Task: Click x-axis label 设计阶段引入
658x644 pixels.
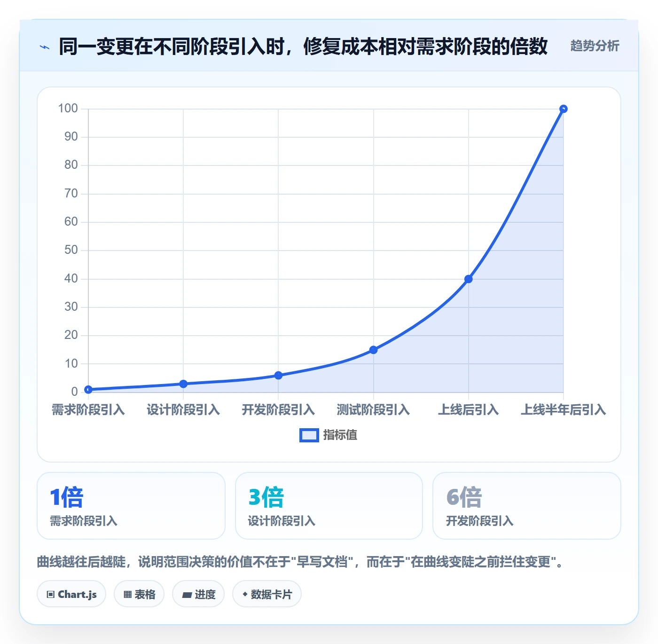Action: pyautogui.click(x=183, y=410)
